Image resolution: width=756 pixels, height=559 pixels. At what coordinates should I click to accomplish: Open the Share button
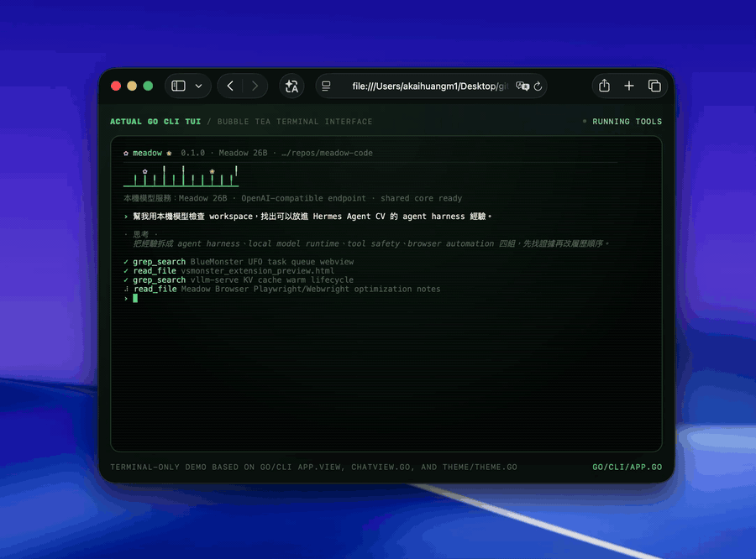coord(604,86)
